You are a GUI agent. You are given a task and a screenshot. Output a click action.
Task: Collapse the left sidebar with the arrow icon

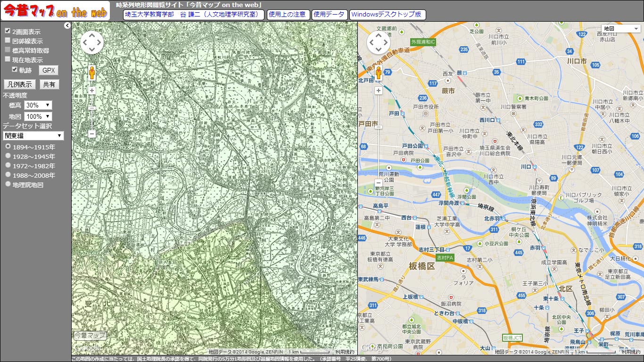point(67,25)
